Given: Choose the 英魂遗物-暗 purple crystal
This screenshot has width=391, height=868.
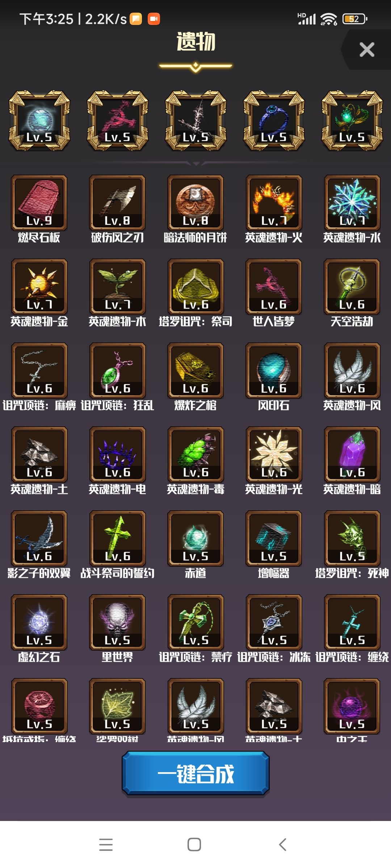Looking at the screenshot, I should [x=352, y=454].
